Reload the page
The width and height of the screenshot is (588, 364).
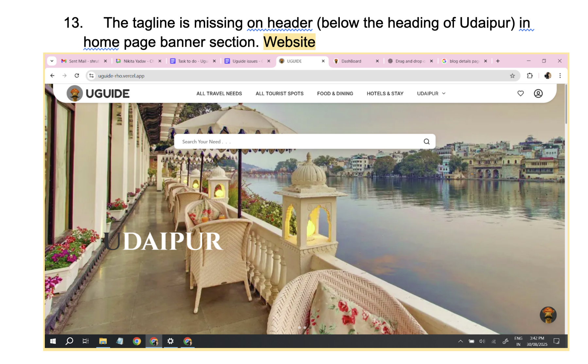point(77,76)
